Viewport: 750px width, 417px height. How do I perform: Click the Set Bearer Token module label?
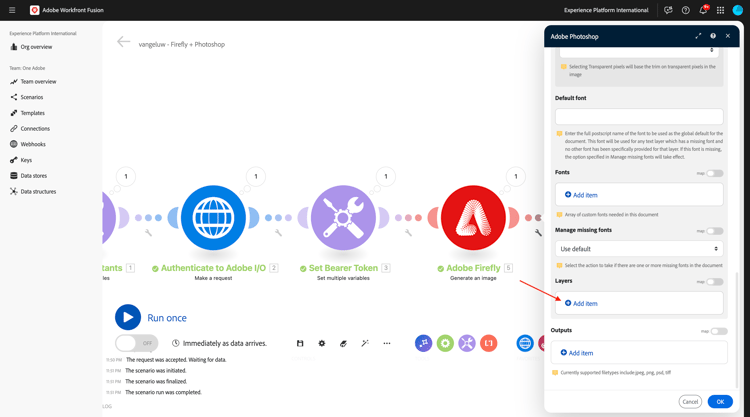click(x=343, y=268)
